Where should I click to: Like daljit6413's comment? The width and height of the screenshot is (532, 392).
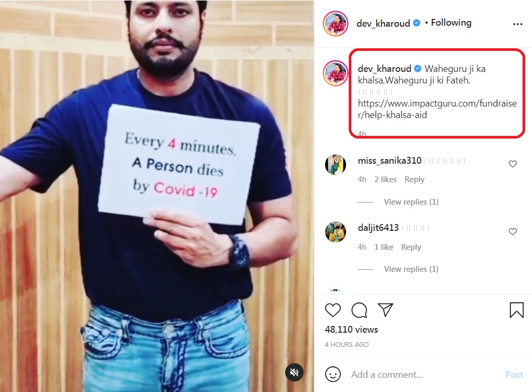[513, 231]
